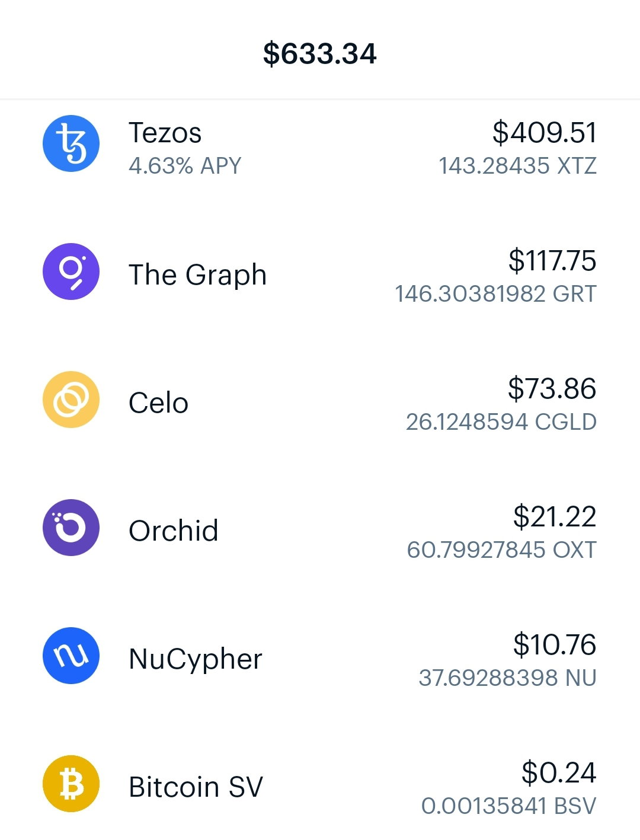Tap the $409.51 Tezos value
Screen dimensions: 640x840
pos(545,132)
